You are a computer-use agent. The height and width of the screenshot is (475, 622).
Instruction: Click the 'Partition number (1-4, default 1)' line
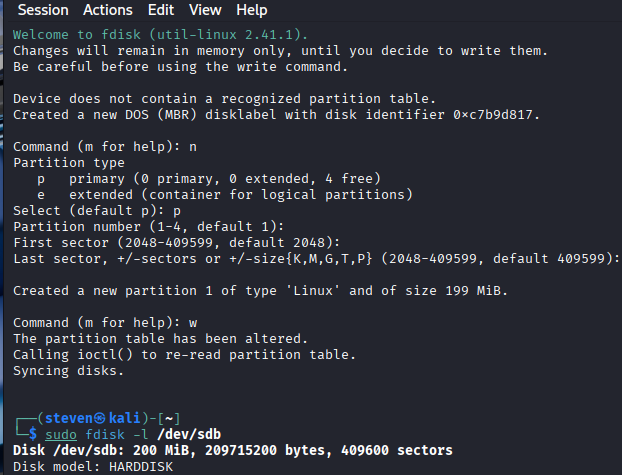click(x=134, y=226)
